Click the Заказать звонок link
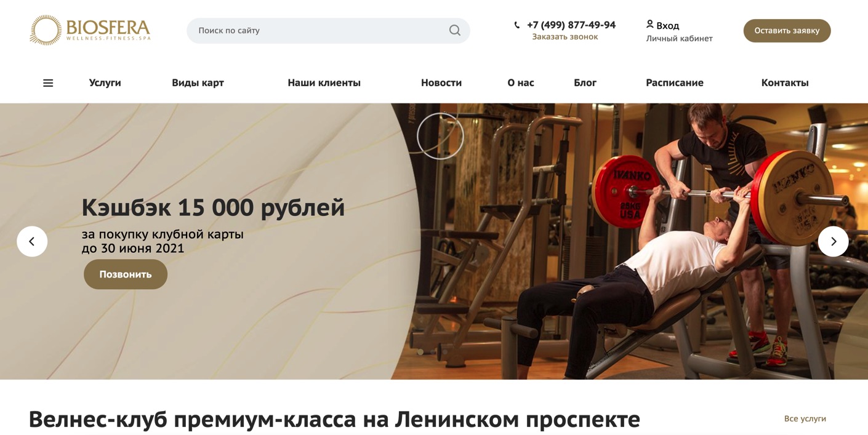 565,37
